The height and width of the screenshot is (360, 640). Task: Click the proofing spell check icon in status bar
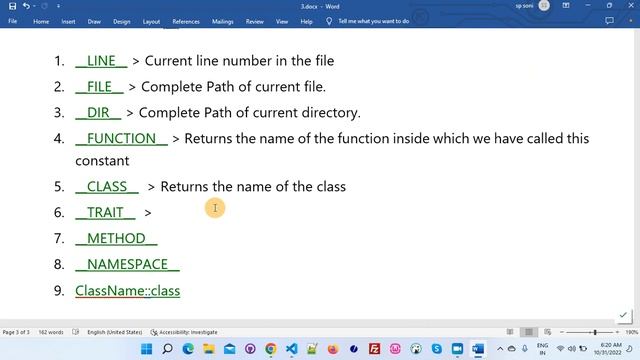pyautogui.click(x=76, y=332)
